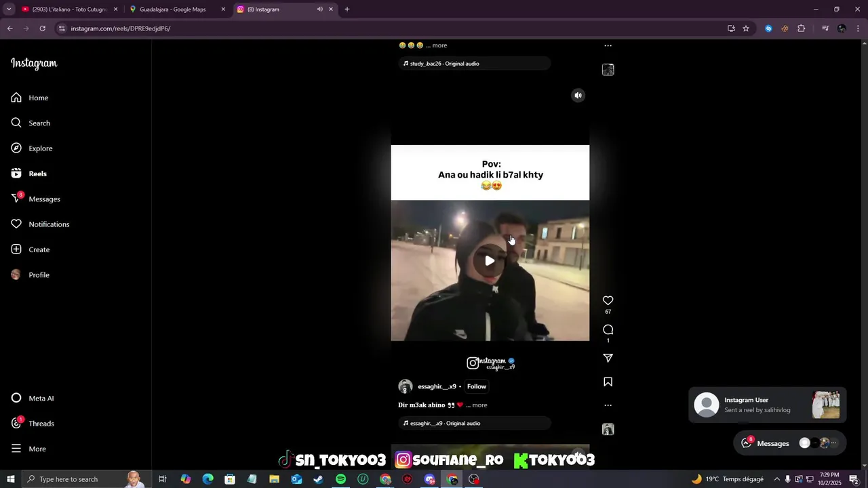Like the reel with the heart icon
The image size is (868, 488).
pyautogui.click(x=608, y=300)
